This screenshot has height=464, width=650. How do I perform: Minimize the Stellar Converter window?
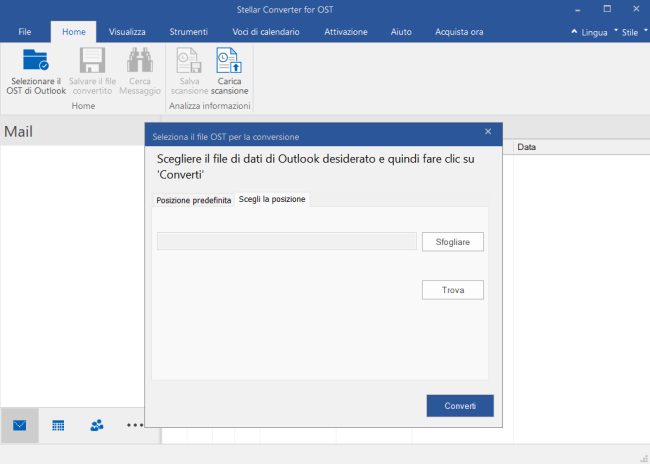(x=577, y=9)
